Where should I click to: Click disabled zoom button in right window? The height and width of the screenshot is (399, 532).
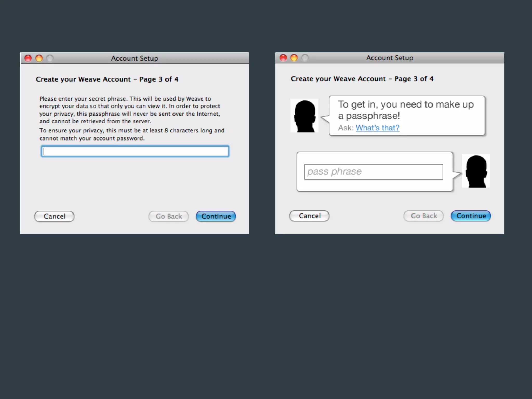pyautogui.click(x=305, y=58)
